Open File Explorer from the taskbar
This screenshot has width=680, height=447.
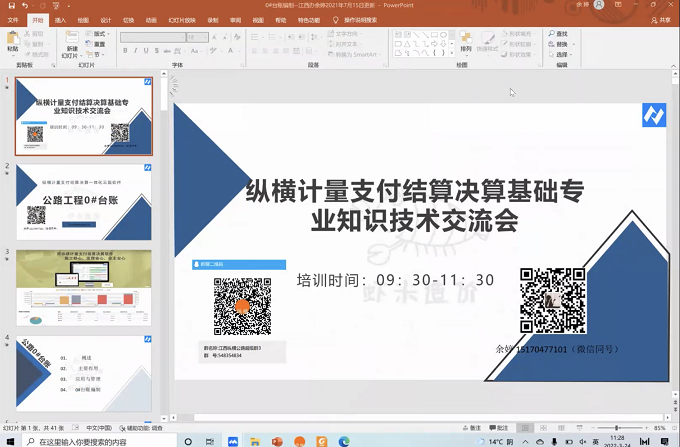255,441
